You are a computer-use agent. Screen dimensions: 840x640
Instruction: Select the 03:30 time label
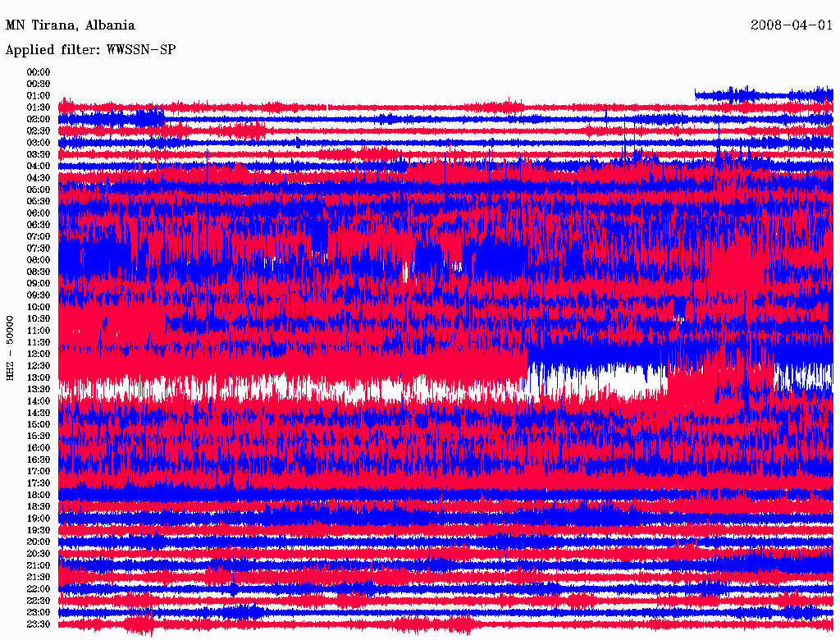click(38, 154)
